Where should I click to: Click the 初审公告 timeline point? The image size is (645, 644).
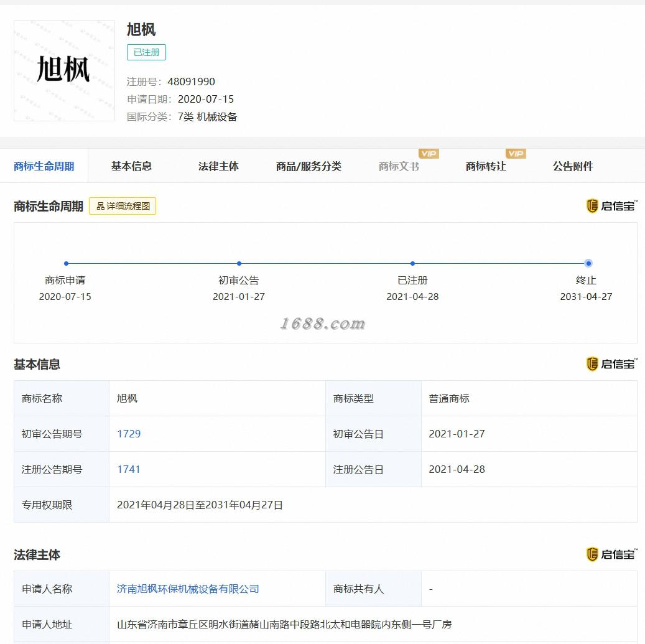(x=239, y=263)
